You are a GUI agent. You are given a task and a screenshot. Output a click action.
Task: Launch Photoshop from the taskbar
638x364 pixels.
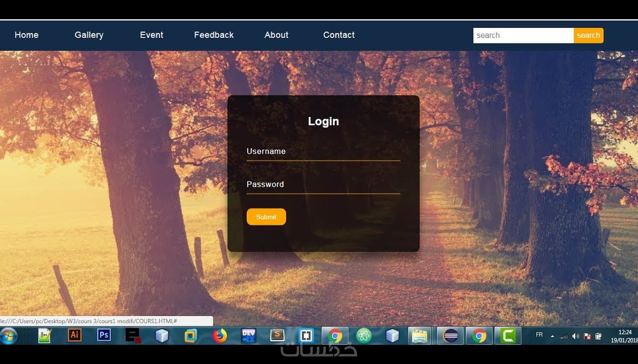(x=104, y=335)
